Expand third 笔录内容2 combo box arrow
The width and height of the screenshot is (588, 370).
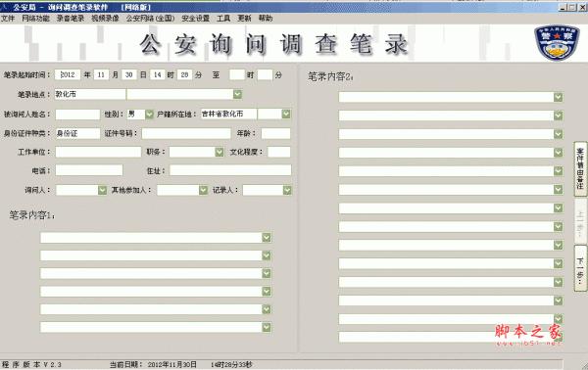coord(558,134)
